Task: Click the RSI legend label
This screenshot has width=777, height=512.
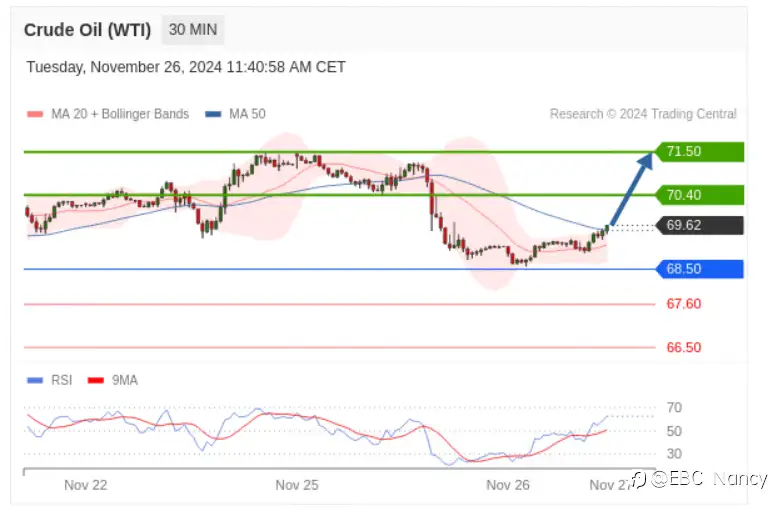Action: pyautogui.click(x=61, y=381)
